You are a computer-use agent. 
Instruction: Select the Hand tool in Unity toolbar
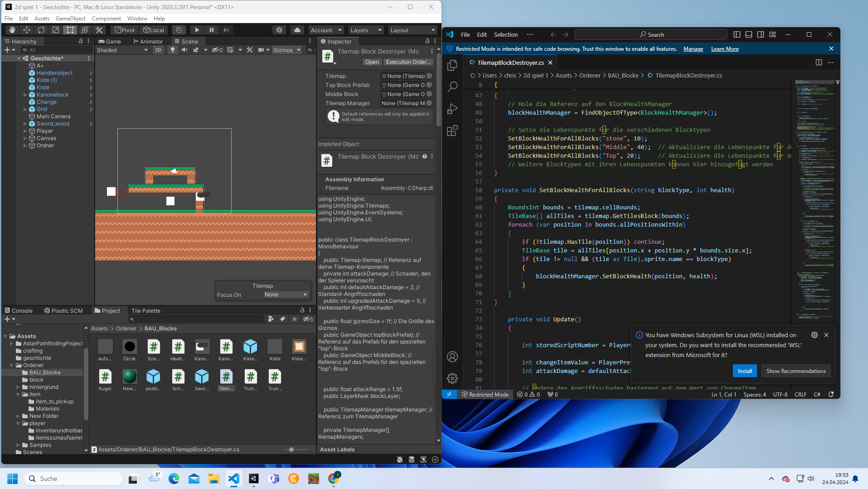(12, 30)
